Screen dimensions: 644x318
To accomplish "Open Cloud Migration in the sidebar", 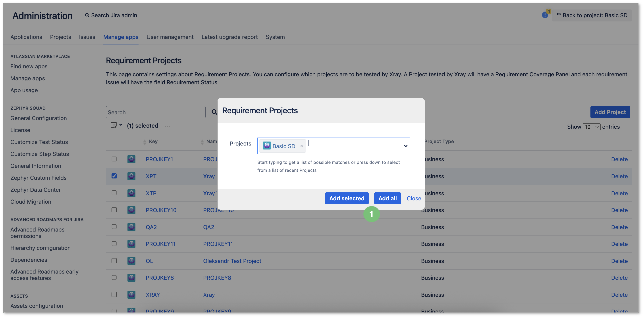I will click(31, 202).
